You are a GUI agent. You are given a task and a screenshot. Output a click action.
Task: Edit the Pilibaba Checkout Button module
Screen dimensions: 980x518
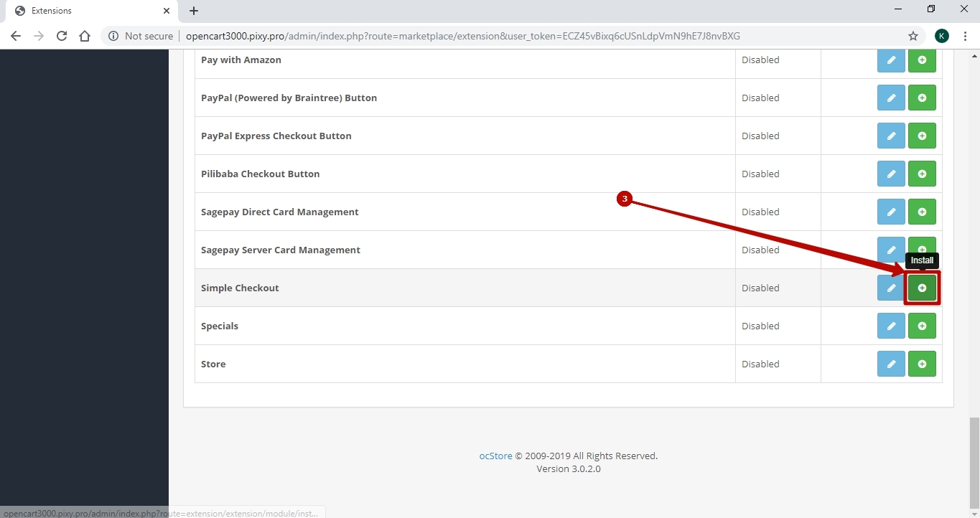(891, 174)
